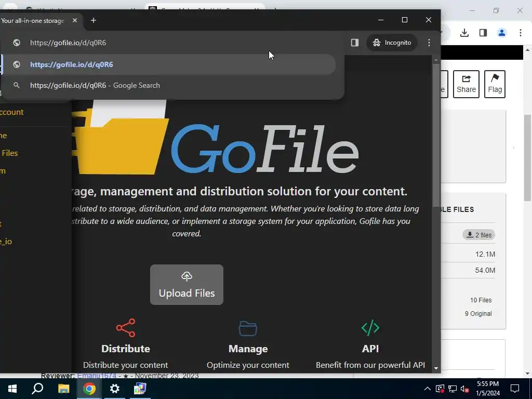Viewport: 532px width, 399px height.
Task: Click the 12.1M file size entry
Action: pyautogui.click(x=485, y=254)
